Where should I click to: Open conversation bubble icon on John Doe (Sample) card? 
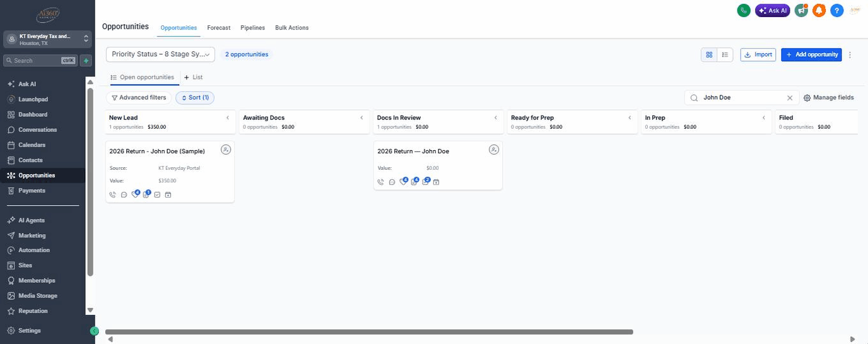[x=124, y=194]
